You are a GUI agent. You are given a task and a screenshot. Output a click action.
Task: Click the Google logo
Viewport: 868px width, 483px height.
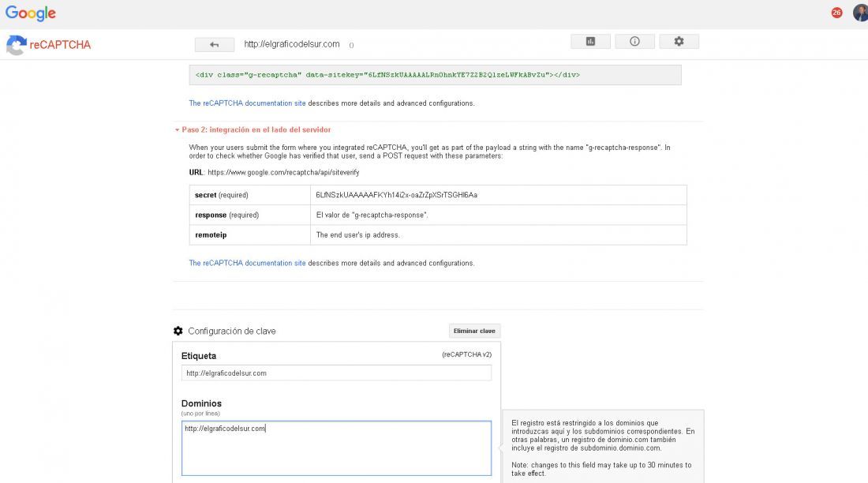coord(31,13)
